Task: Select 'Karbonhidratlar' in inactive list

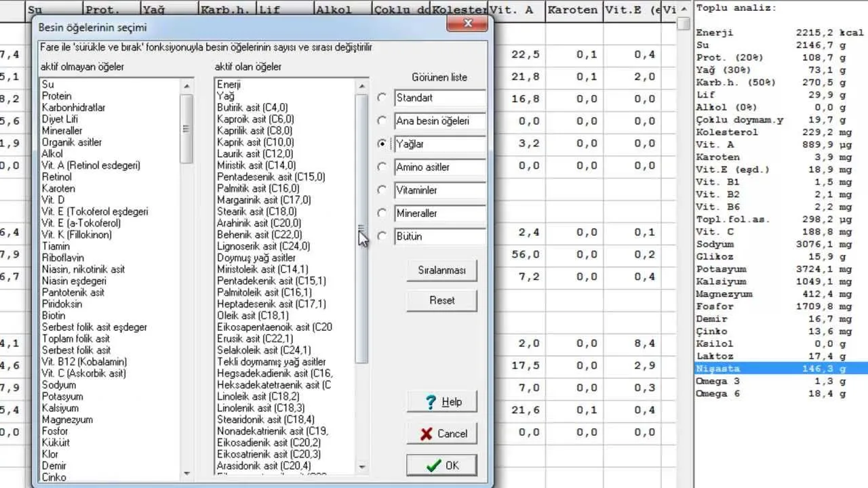Action: click(73, 108)
